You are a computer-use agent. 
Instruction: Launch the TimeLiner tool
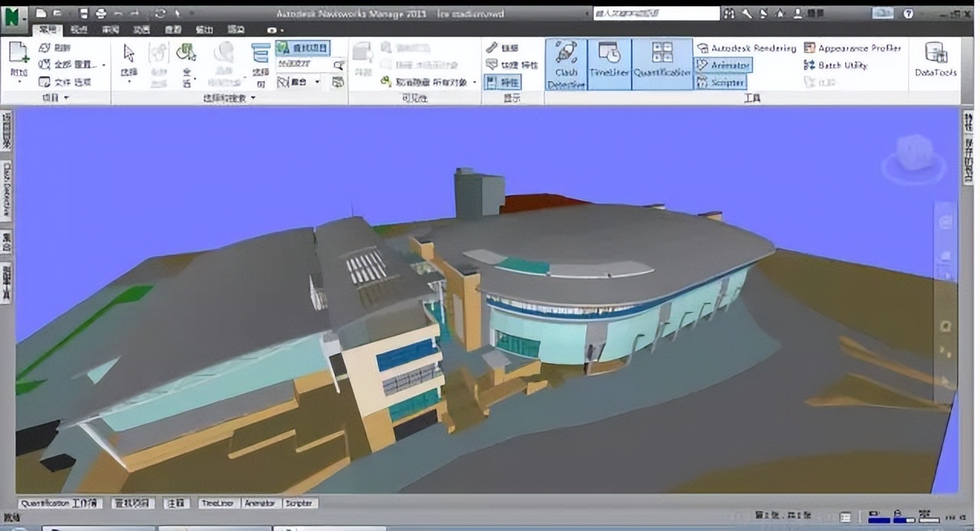point(609,64)
